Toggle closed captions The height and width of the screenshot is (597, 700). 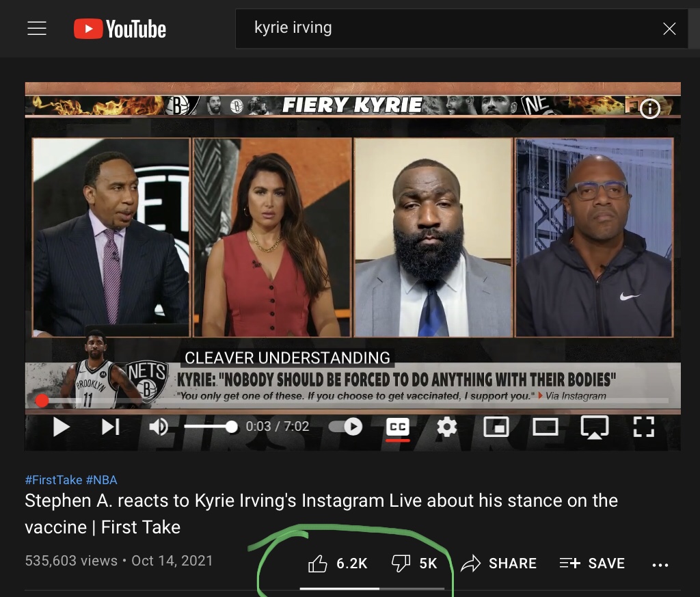(x=398, y=427)
